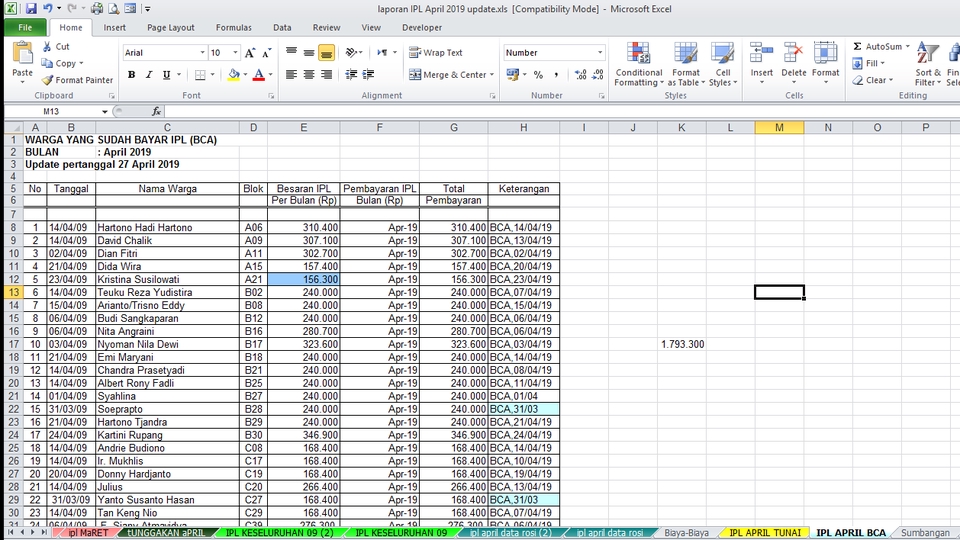Screen dimensions: 960x540
Task: Switch to the Data tab
Action: (x=282, y=28)
